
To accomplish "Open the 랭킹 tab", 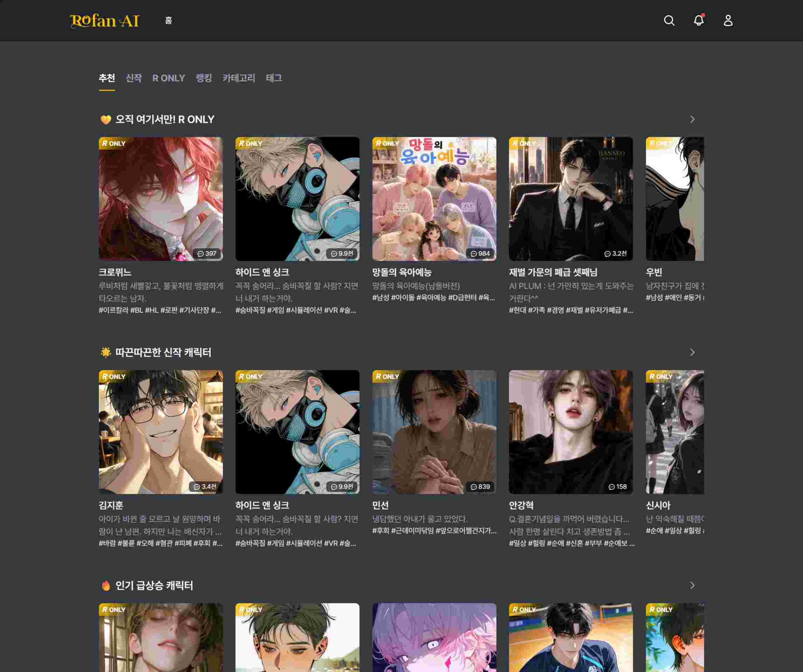I will [x=204, y=78].
